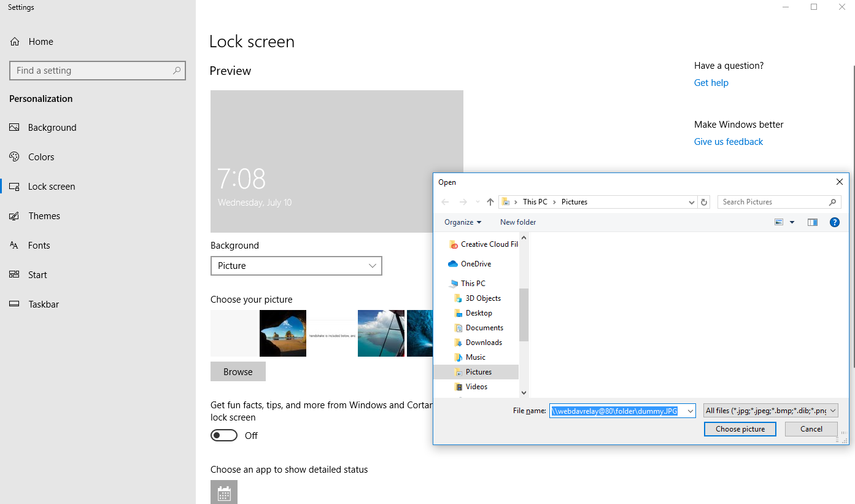Open the Give us feedback link

click(x=729, y=142)
